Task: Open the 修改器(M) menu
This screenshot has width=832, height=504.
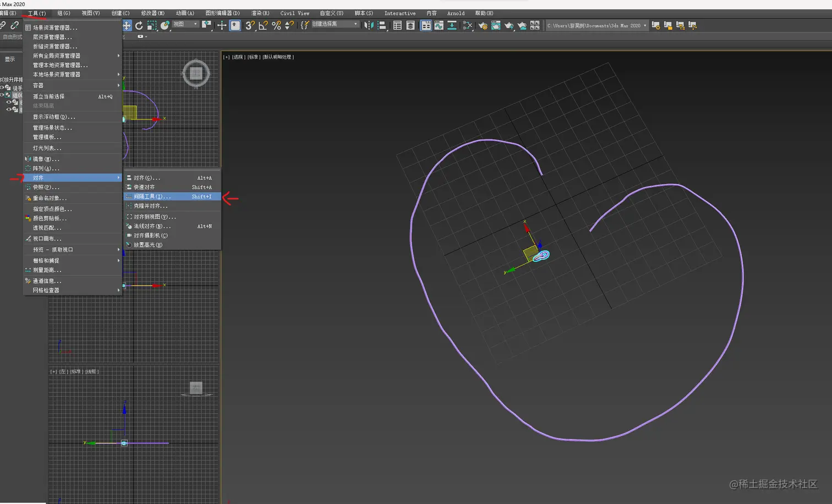Action: (x=152, y=13)
